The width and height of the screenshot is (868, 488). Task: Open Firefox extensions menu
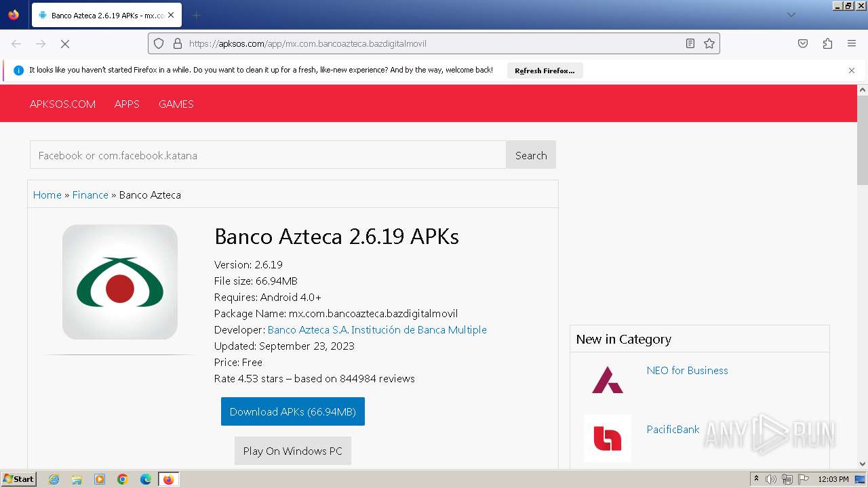click(827, 43)
